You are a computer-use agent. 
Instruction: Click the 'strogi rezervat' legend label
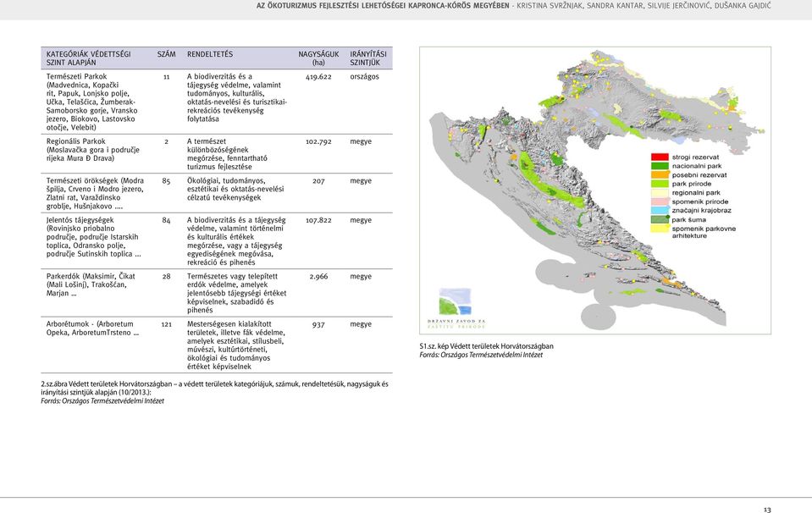(x=695, y=157)
